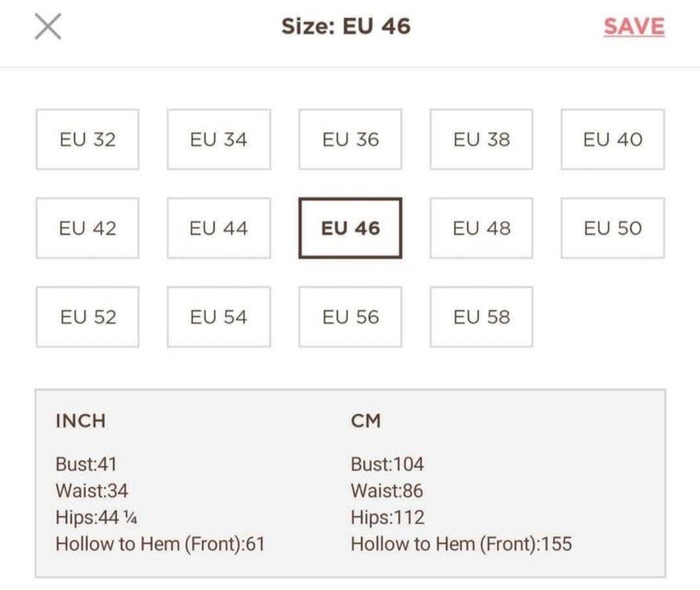The image size is (700, 590).
Task: Click the CM measurements heading
Action: [366, 421]
